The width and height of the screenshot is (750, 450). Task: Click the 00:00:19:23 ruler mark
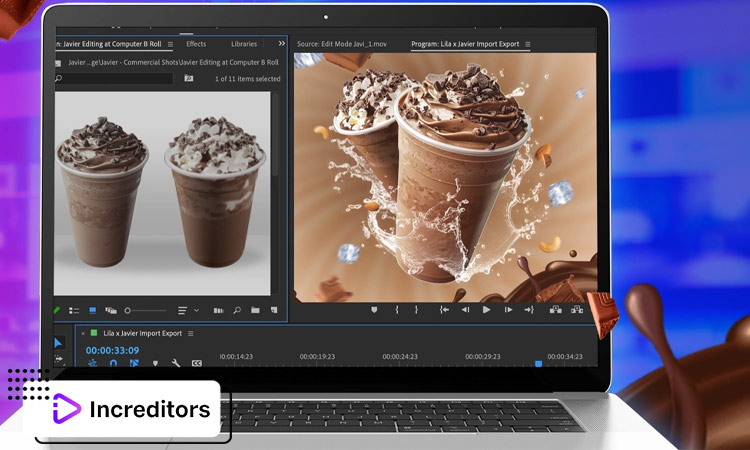[317, 357]
